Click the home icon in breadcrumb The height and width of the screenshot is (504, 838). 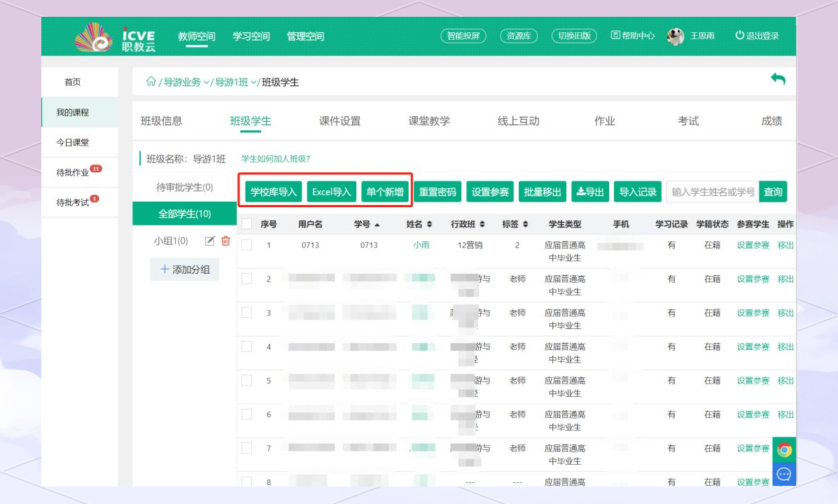151,81
